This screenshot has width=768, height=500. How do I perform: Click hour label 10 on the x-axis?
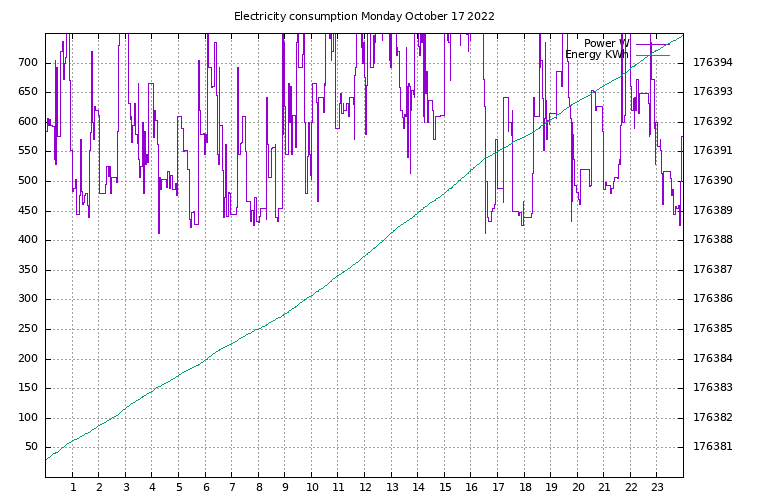tap(312, 488)
